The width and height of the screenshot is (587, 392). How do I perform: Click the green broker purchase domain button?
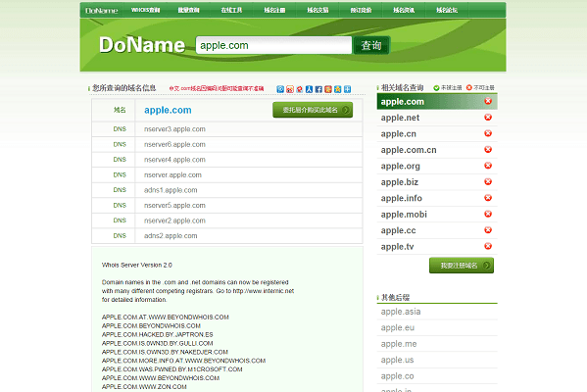click(313, 110)
